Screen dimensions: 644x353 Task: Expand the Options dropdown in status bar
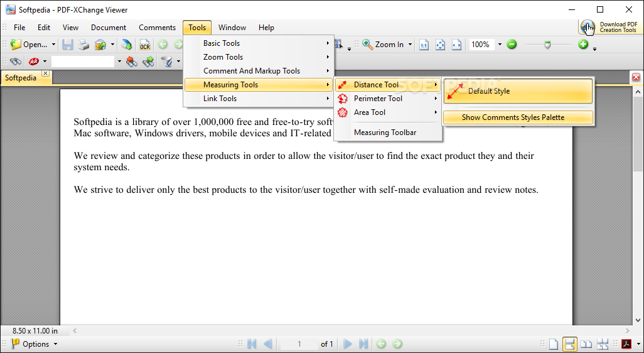tap(55, 344)
